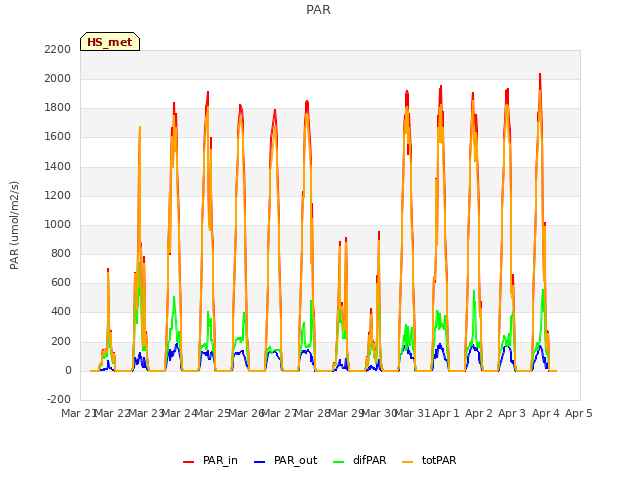The width and height of the screenshot is (640, 480).
Task: Click the PAR_in legend entry
Action: [211, 460]
